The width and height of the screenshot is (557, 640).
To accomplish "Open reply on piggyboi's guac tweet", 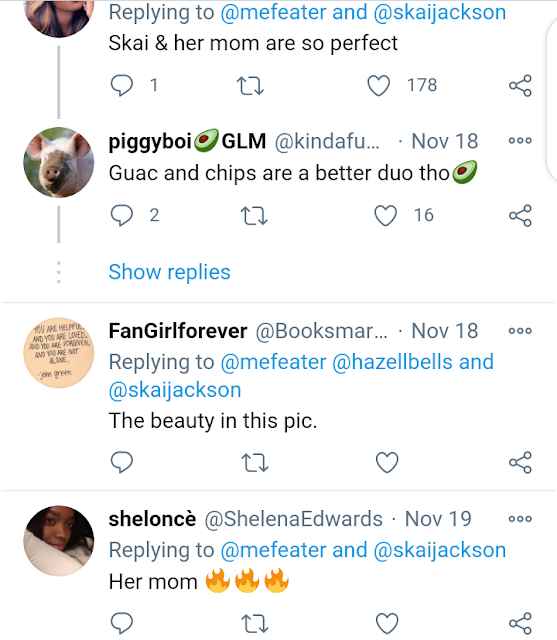I will click(x=122, y=216).
